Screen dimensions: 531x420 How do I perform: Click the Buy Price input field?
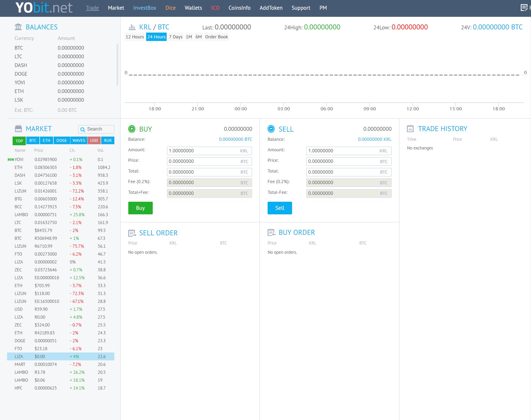click(209, 161)
